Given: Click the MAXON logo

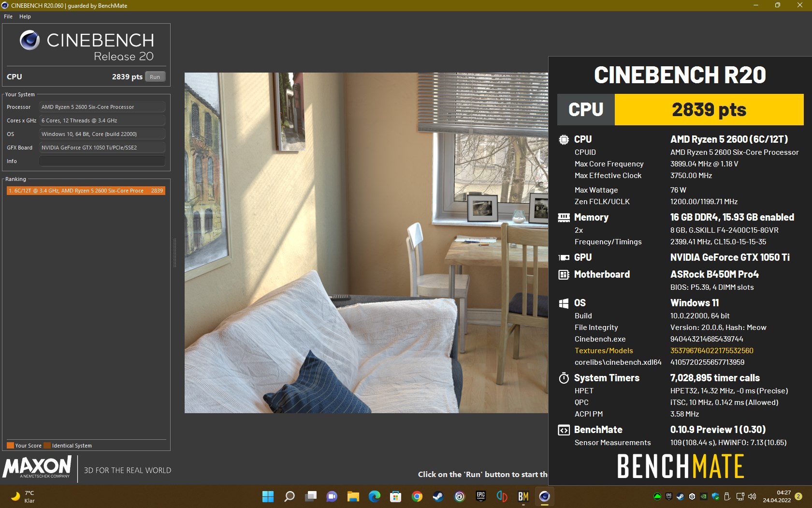Looking at the screenshot, I should 37,468.
